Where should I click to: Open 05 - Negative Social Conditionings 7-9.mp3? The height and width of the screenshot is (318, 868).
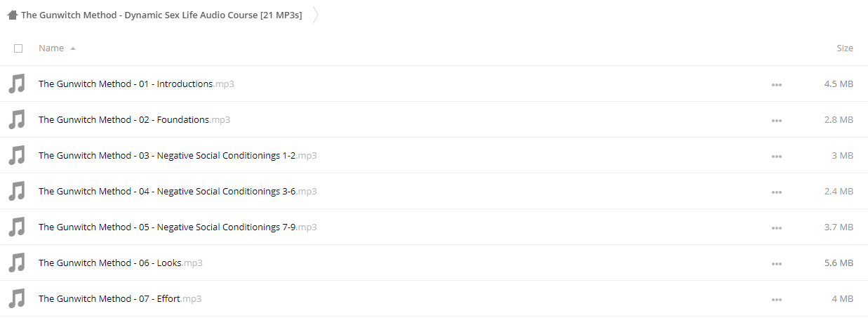178,227
